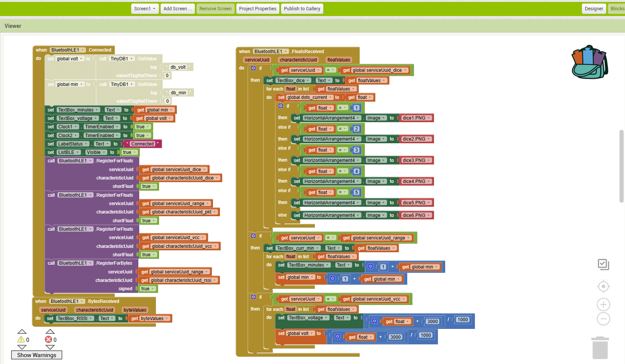Open mutator gear on serviceUuid_dice if block
Image resolution: width=625 pixels, height=364 pixels.
pos(253,68)
